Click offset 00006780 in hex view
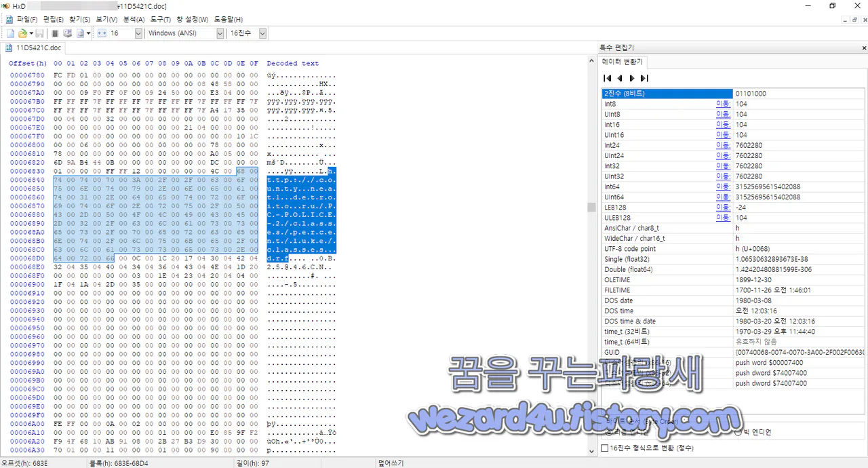 26,75
